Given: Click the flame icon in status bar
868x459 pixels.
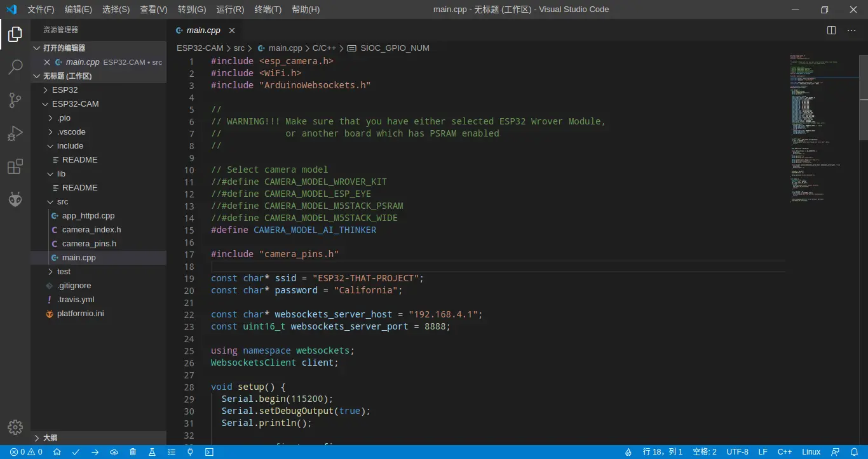Looking at the screenshot, I should click(628, 452).
